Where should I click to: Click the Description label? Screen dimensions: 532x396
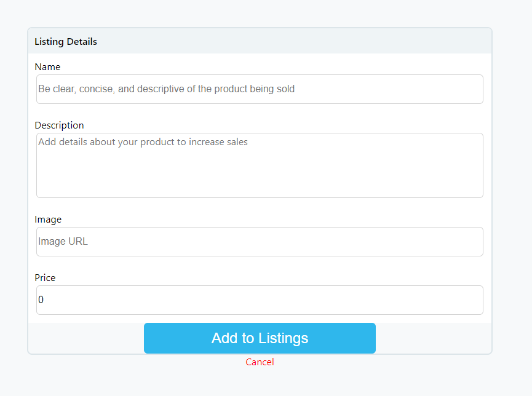(x=59, y=125)
